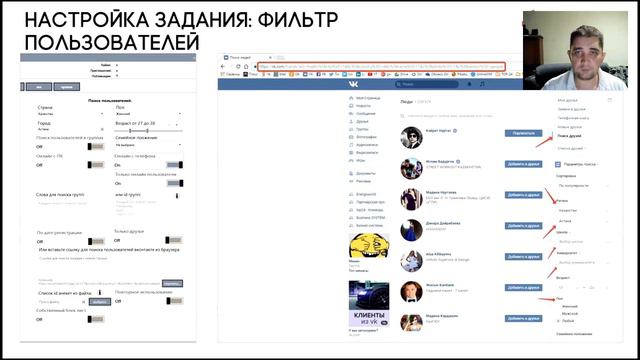Open the Город dropdown in settings panel
Image resolution: width=640 pixels, height=360 pixels.
point(70,129)
